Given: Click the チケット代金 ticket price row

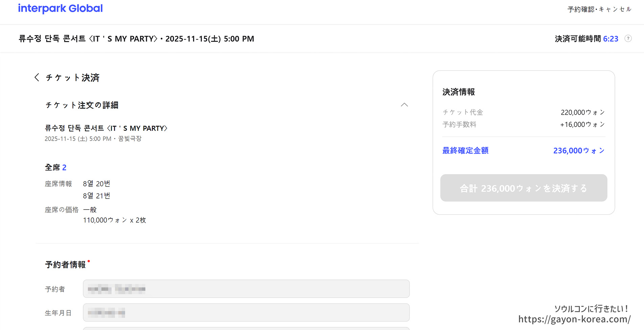Looking at the screenshot, I should [462, 112].
